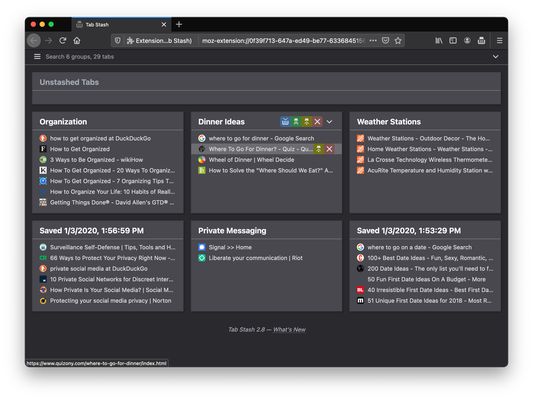Open Firefox application hamburger menu
Viewport: 533px width, 400px height.
[499, 40]
